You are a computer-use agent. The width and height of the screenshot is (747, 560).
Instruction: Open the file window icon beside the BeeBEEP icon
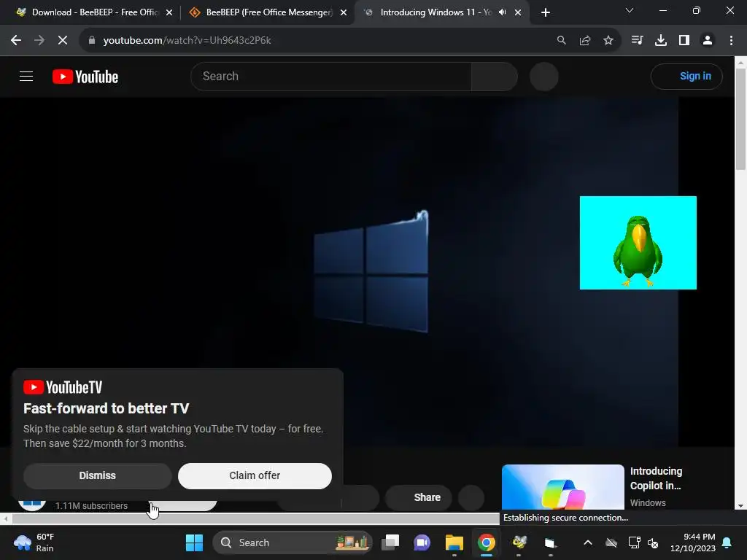tap(550, 542)
